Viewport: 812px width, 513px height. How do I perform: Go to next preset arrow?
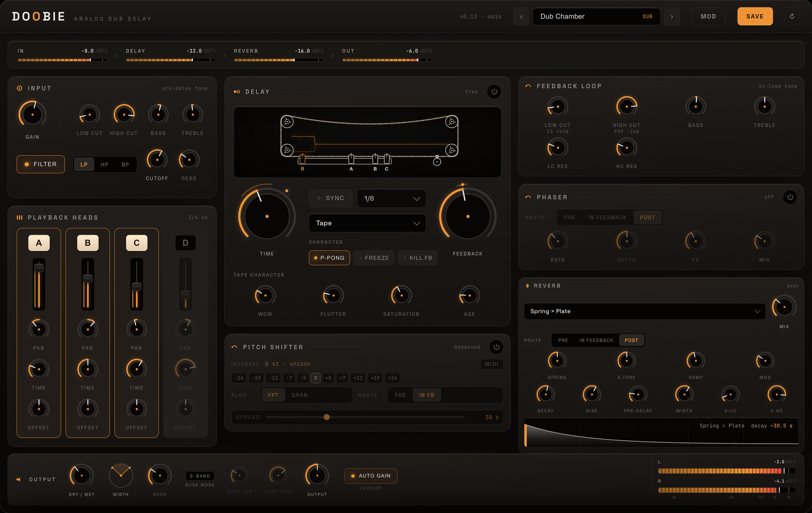pos(672,16)
